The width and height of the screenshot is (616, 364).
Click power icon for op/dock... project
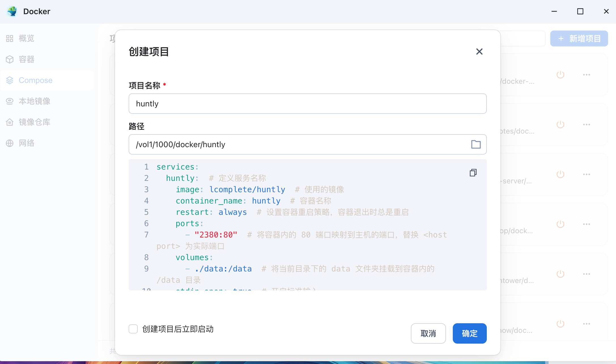560,224
